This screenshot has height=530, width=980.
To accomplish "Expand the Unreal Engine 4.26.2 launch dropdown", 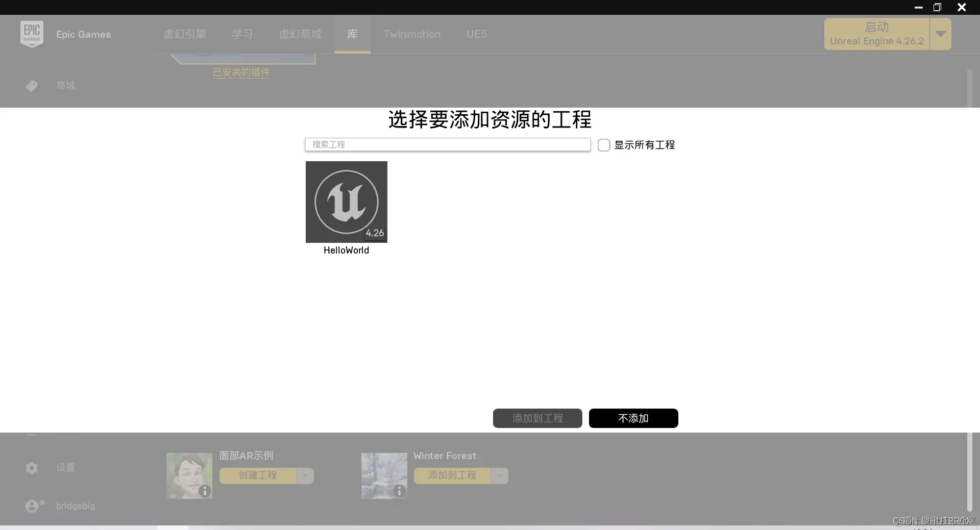I will pyautogui.click(x=941, y=34).
